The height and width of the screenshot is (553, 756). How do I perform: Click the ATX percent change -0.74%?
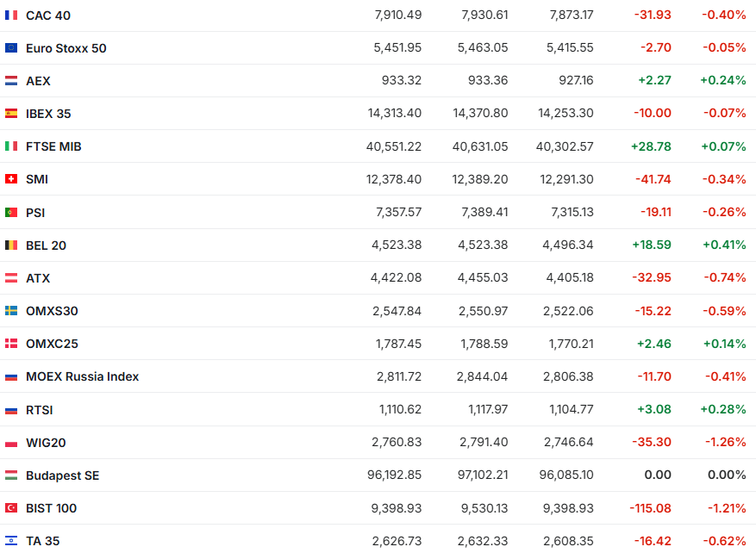point(724,277)
